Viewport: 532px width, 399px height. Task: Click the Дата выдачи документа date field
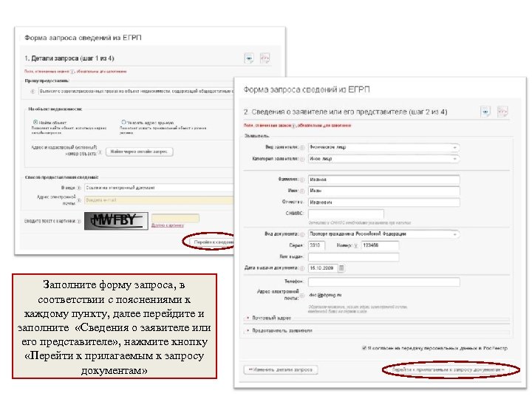coord(323,268)
